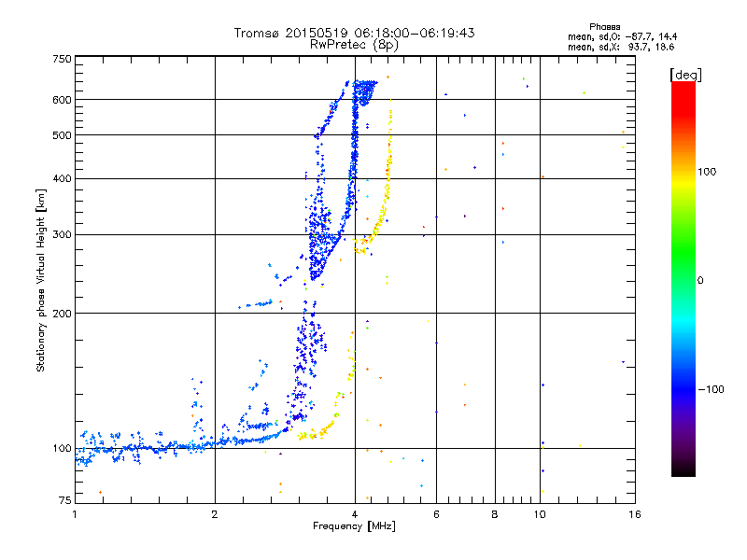Click the '1' x-axis tick label

tap(75, 515)
